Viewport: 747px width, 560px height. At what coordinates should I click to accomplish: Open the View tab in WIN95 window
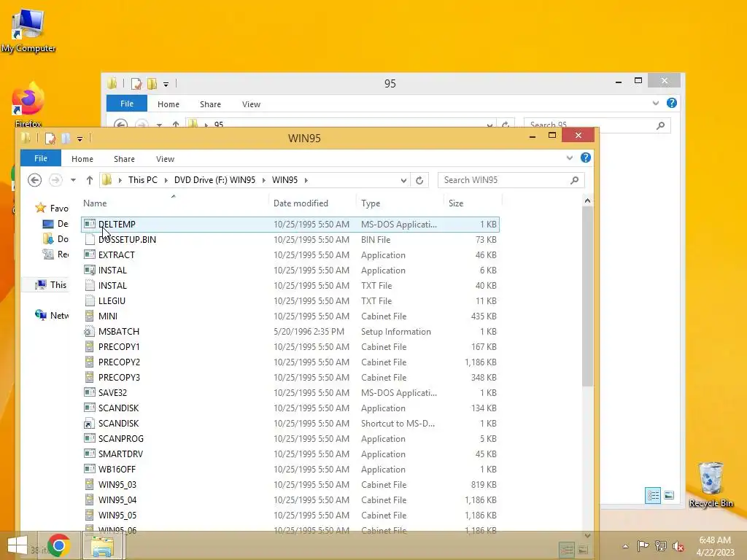pyautogui.click(x=165, y=158)
